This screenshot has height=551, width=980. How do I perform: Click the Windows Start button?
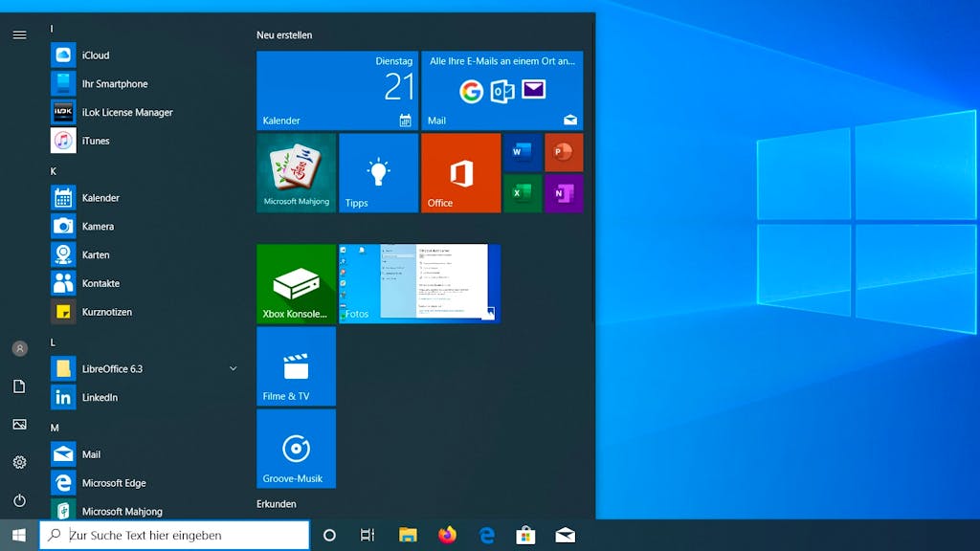[19, 535]
